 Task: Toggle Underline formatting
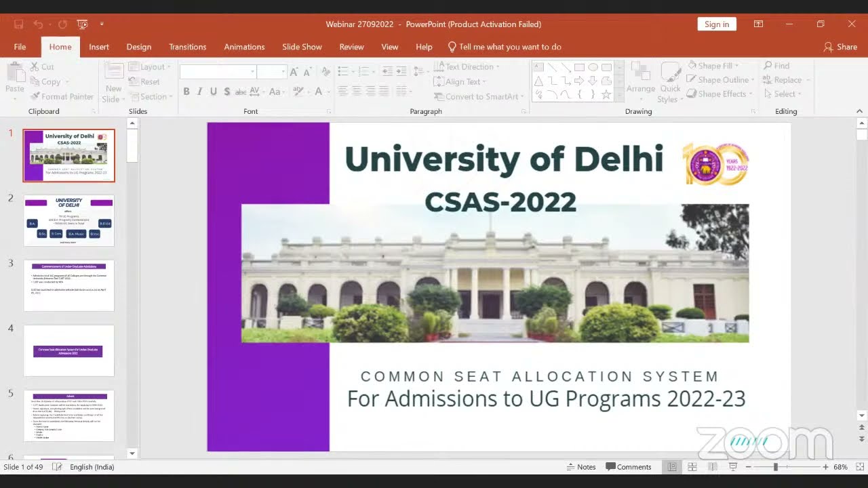point(214,91)
